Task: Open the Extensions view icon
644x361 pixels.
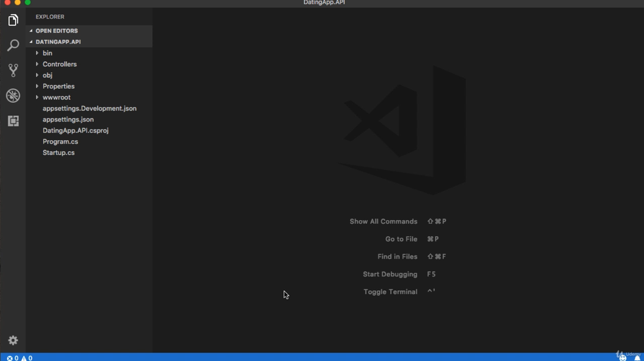Action: [13, 120]
